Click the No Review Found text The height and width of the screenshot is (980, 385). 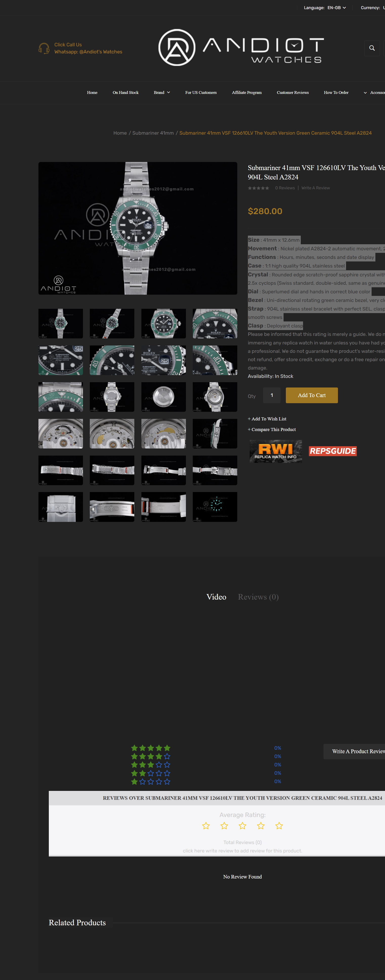tap(243, 876)
